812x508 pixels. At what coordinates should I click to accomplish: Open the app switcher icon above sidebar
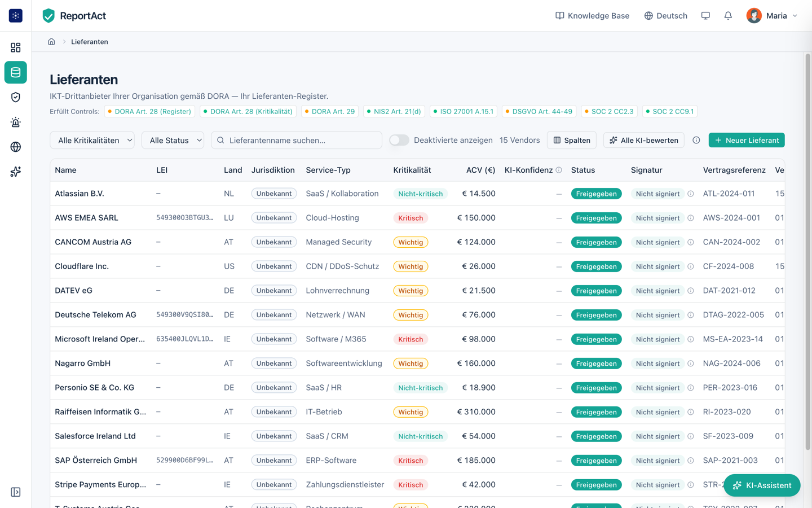[x=16, y=16]
